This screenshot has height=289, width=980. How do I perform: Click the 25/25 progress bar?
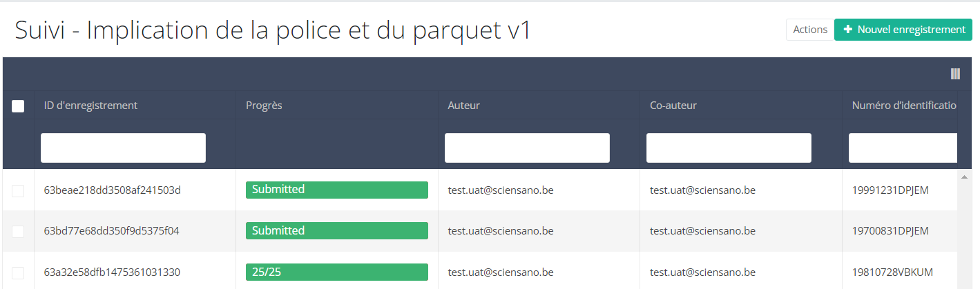coord(337,272)
